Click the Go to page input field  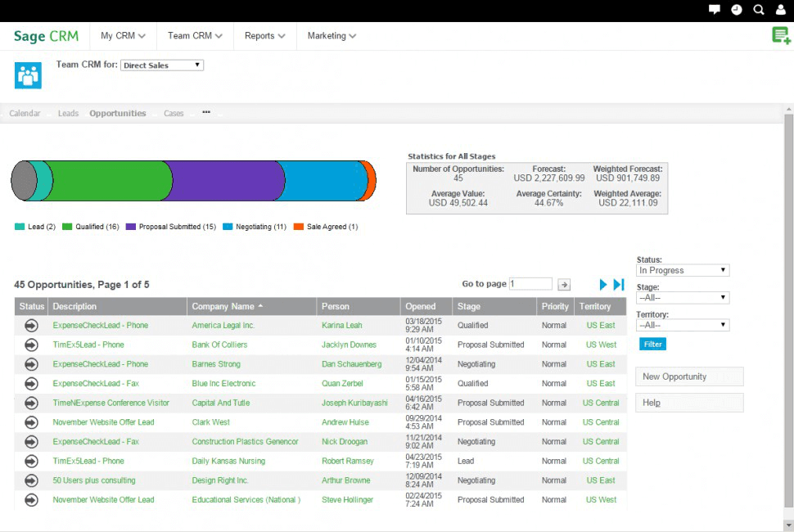click(530, 284)
